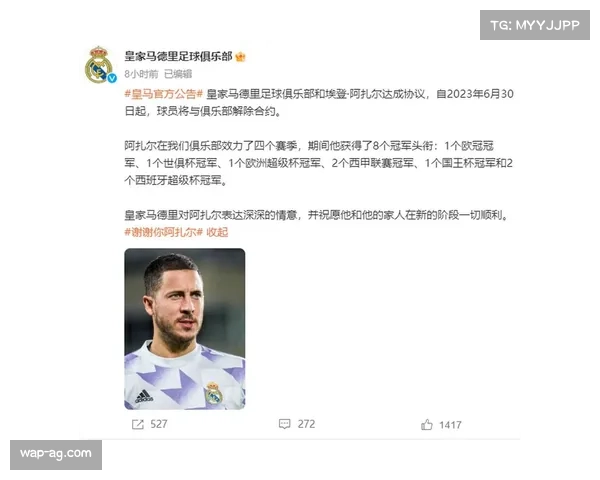Viewport: 600px width, 480px height.
Task: Click the crown membership icon beside account name
Action: [240, 57]
